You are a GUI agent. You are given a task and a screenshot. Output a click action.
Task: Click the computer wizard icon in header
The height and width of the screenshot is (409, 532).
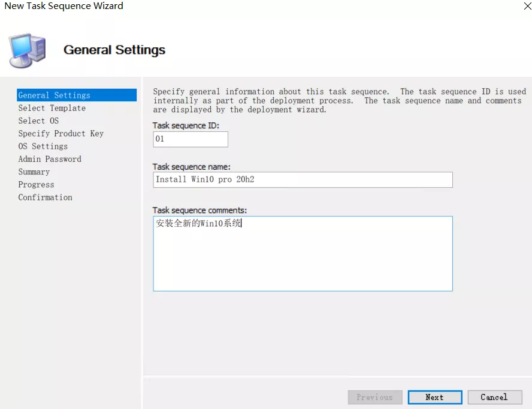(x=27, y=50)
